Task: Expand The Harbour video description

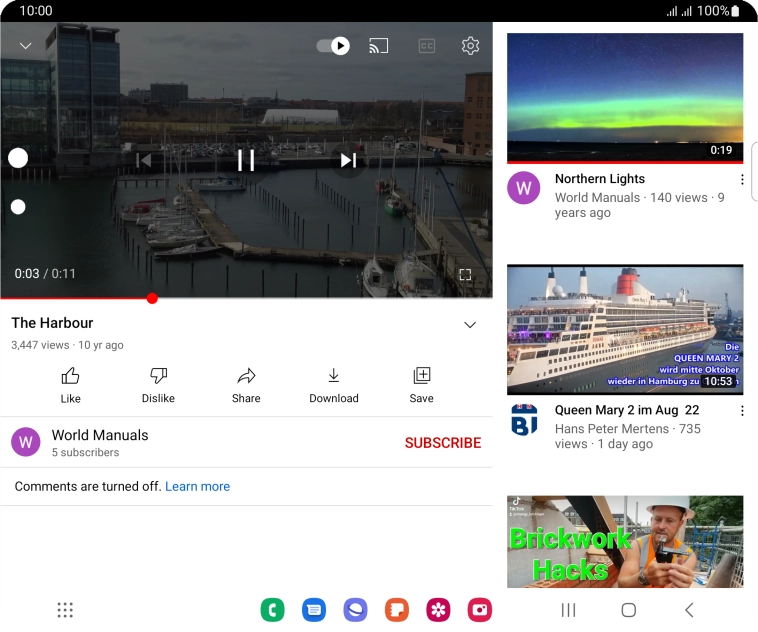Action: [470, 325]
